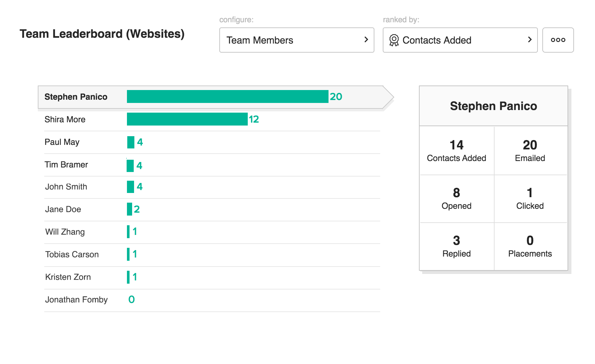Open Jonathan Fomby's leaderboard entry
This screenshot has width=595, height=364.
[76, 300]
